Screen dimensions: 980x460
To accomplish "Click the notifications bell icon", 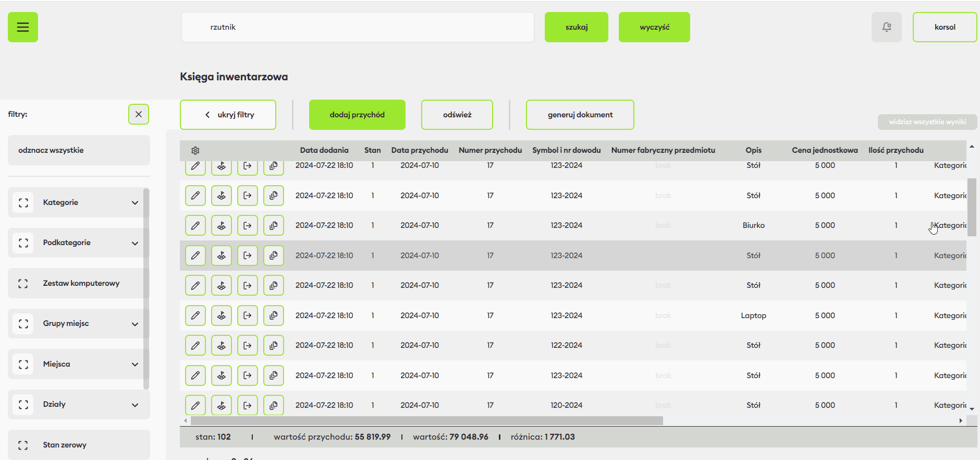I will [x=886, y=27].
